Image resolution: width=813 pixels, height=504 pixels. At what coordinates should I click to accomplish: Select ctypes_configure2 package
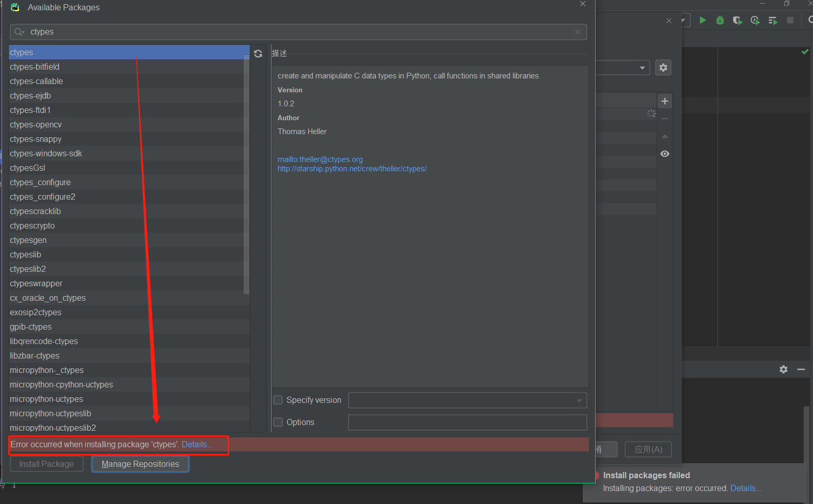coord(129,197)
